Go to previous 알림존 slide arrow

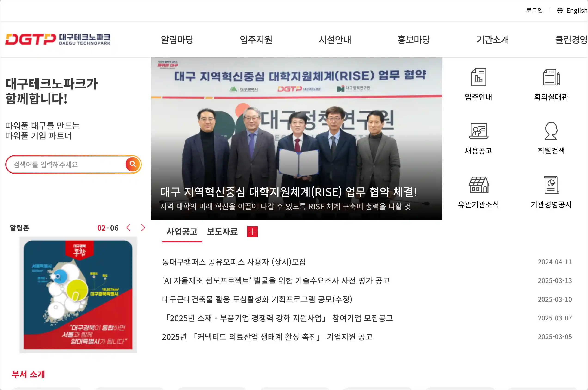tap(129, 228)
